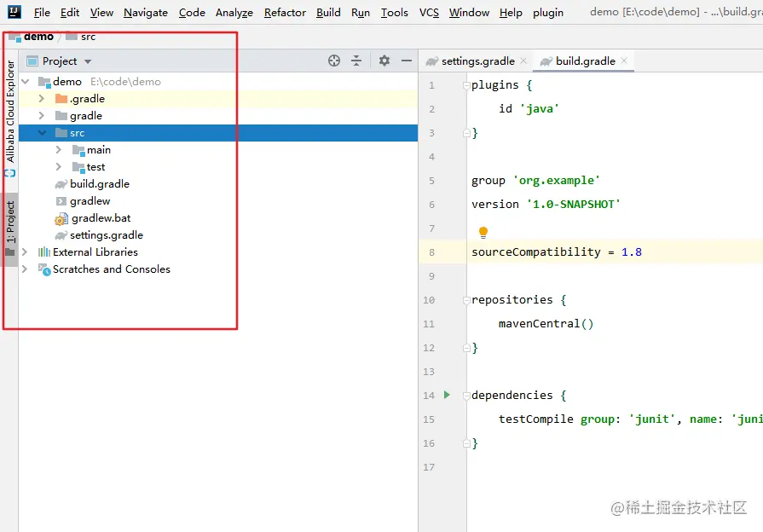
Task: Open Project panel settings gear
Action: (x=384, y=61)
